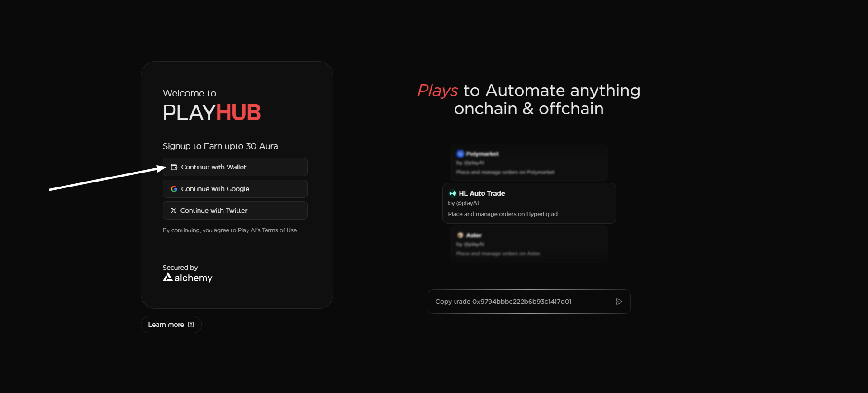Click the PLAYHUB logo text
The image size is (868, 393).
tap(212, 112)
